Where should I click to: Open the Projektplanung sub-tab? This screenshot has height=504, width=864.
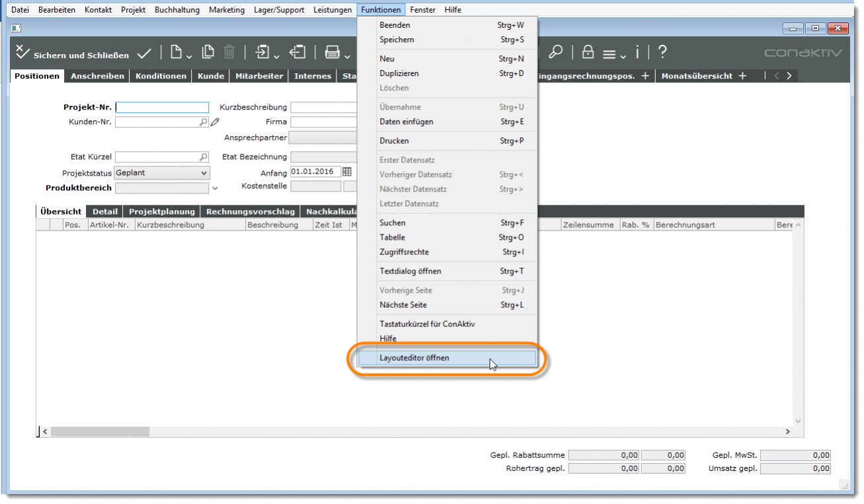(x=162, y=211)
